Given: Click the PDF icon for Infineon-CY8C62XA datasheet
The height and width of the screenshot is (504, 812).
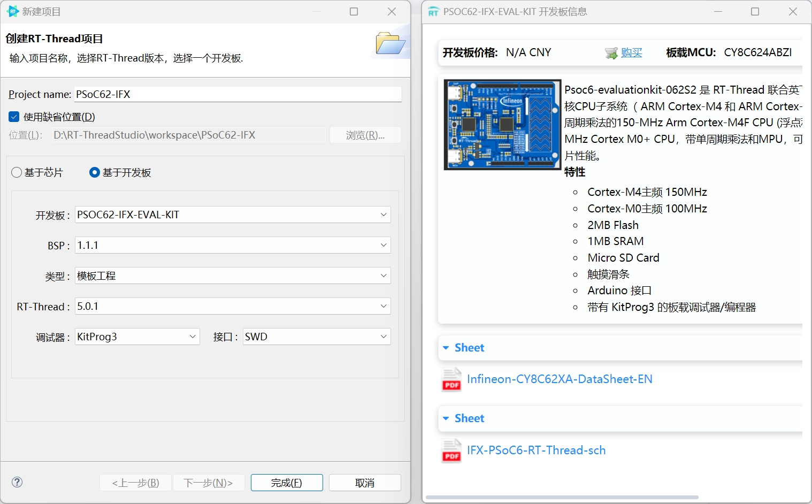Looking at the screenshot, I should pyautogui.click(x=451, y=379).
